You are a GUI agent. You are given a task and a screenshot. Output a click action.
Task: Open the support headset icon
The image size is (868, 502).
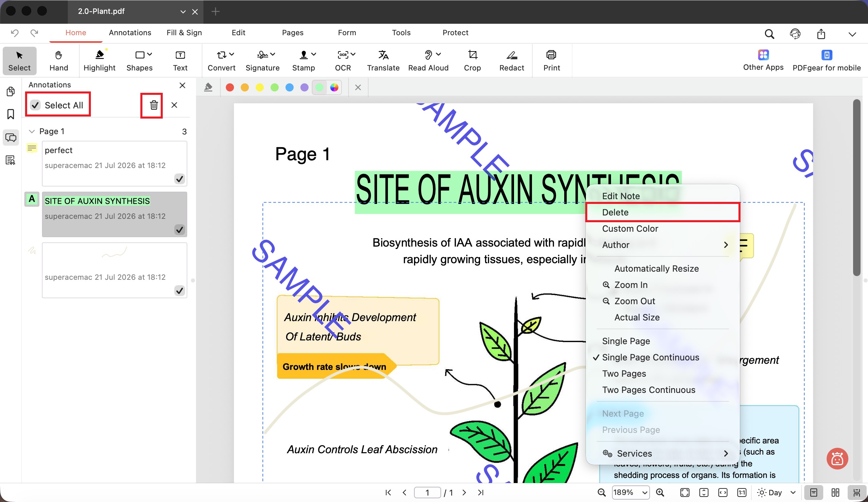(795, 34)
